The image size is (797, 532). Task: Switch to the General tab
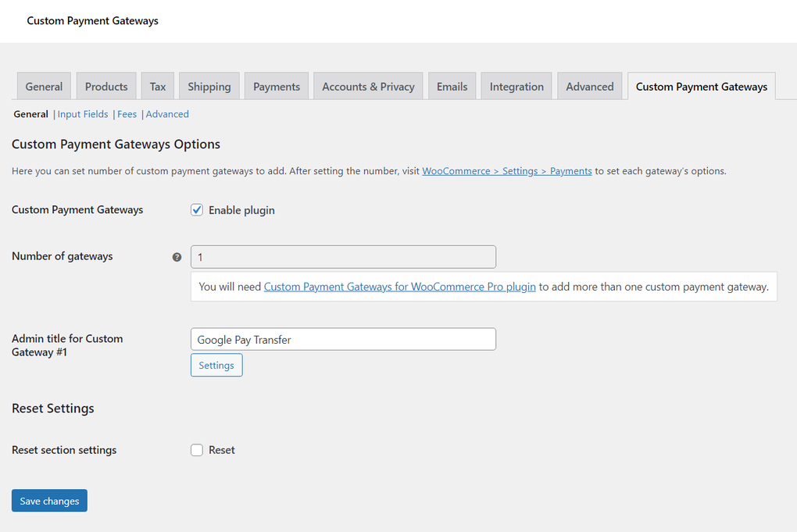click(x=43, y=86)
